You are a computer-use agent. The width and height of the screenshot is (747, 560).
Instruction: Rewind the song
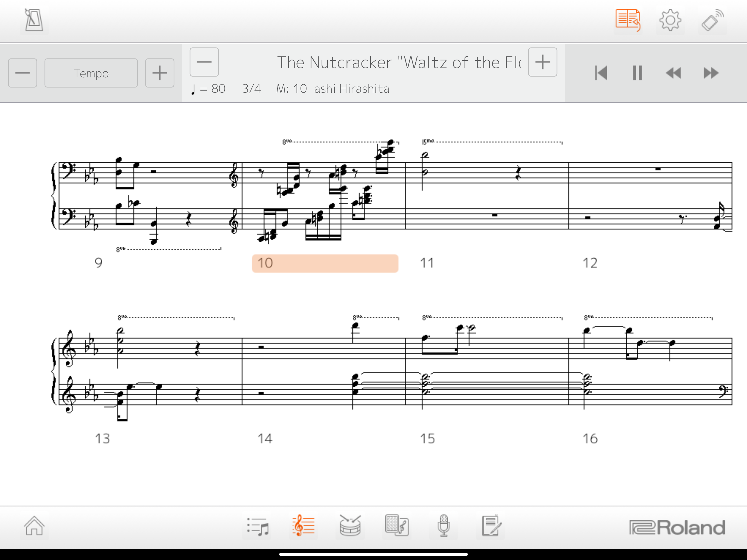(674, 73)
